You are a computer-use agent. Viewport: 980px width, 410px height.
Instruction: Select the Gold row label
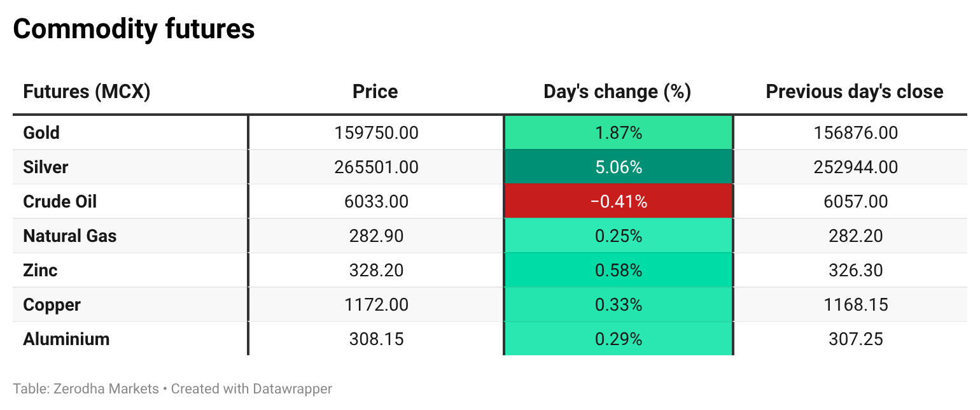point(41,133)
